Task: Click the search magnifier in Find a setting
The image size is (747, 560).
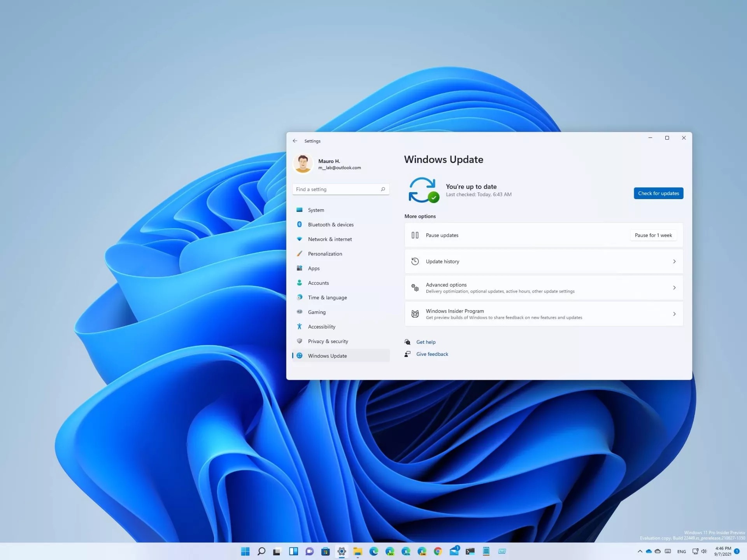Action: 383,189
